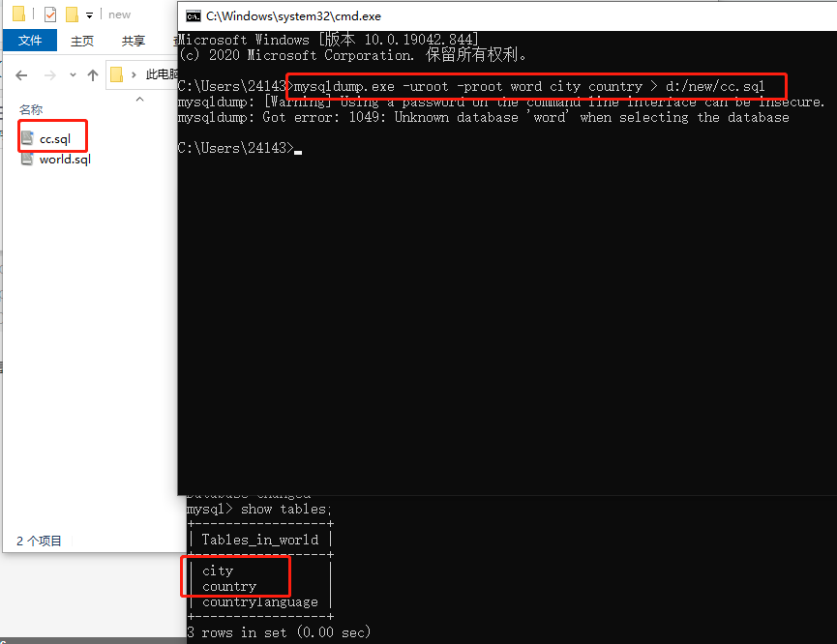The height and width of the screenshot is (644, 837).
Task: Expand the breadcrumb chevron before 此电脑
Action: [x=134, y=74]
